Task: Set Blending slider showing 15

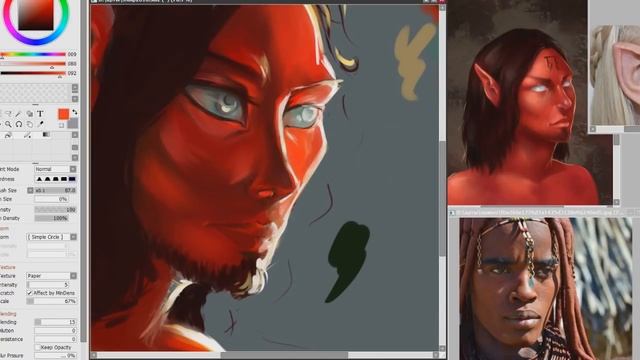Action: [56, 322]
